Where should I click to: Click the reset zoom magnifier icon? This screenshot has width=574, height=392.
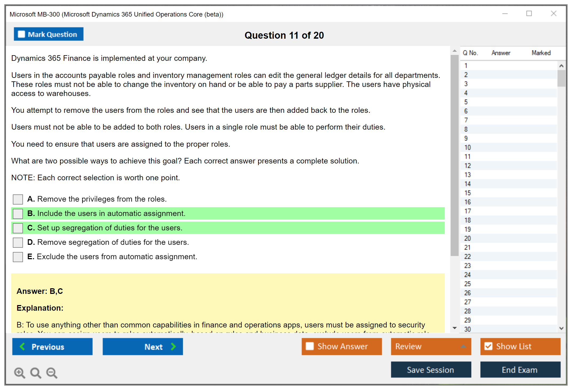[36, 373]
